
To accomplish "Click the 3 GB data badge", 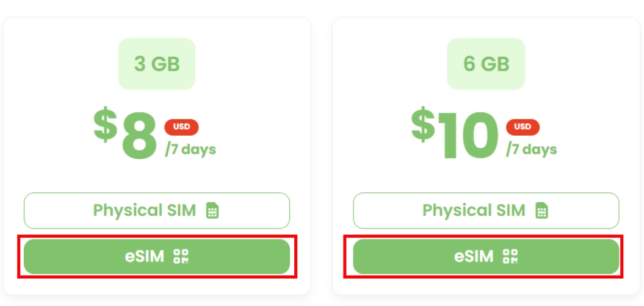I will [157, 64].
